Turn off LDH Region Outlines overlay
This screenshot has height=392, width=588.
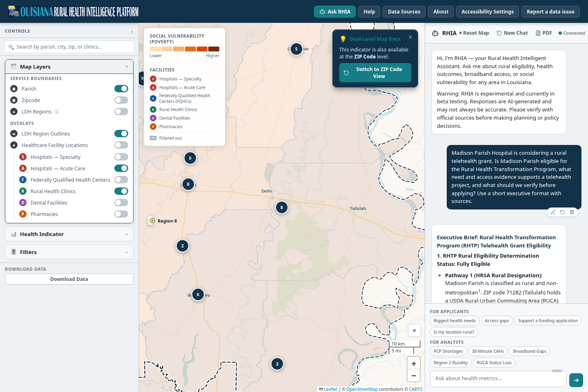121,134
